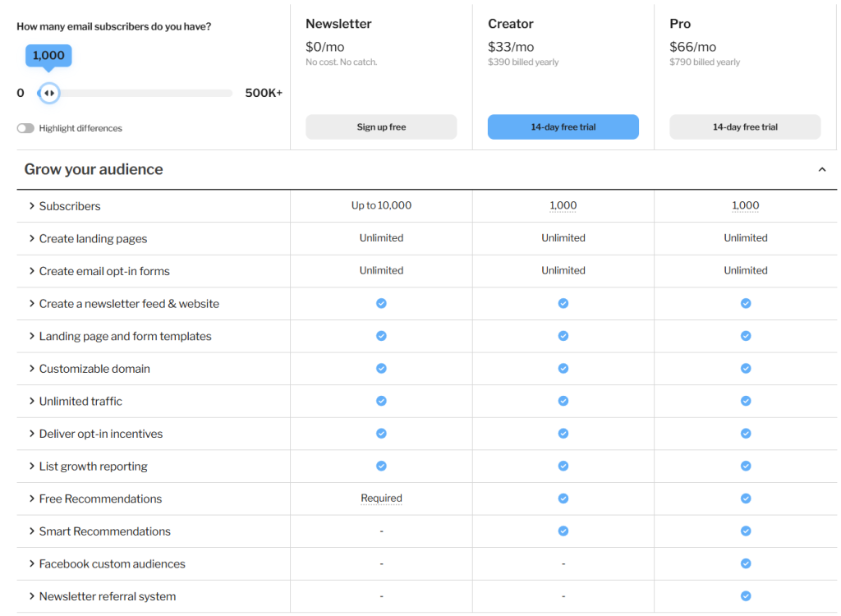
Task: Click the 'Up to 10,000' subscribers cell
Action: click(381, 205)
